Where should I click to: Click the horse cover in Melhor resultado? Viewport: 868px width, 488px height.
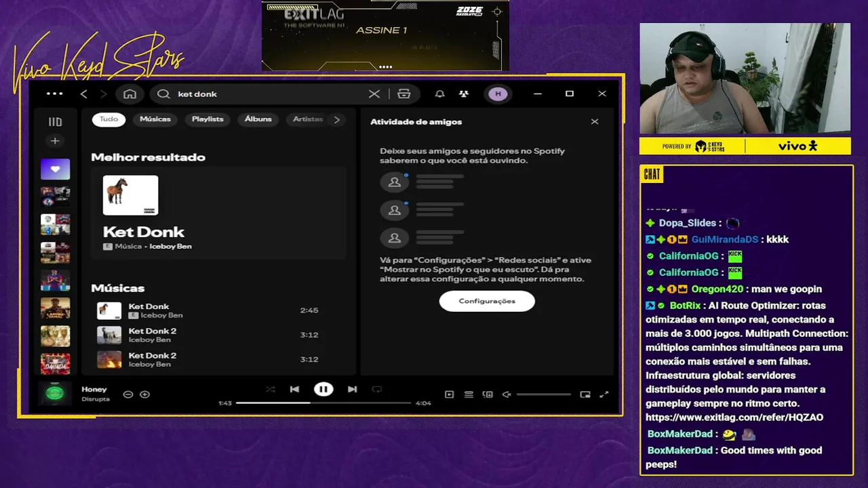tap(130, 195)
